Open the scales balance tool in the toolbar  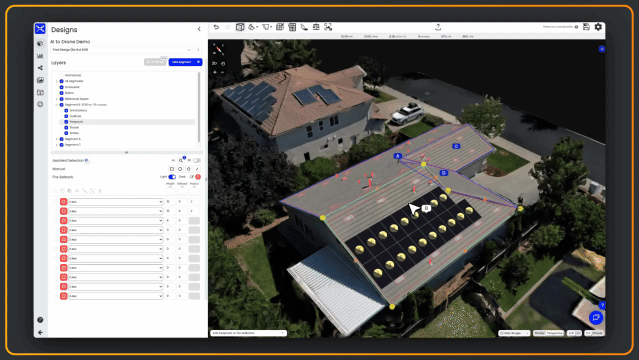click(x=316, y=27)
